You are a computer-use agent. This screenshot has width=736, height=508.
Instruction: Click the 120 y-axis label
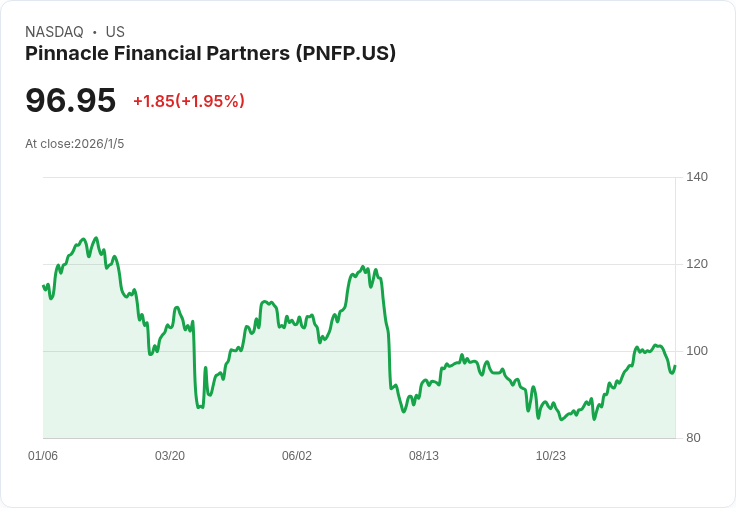[696, 264]
